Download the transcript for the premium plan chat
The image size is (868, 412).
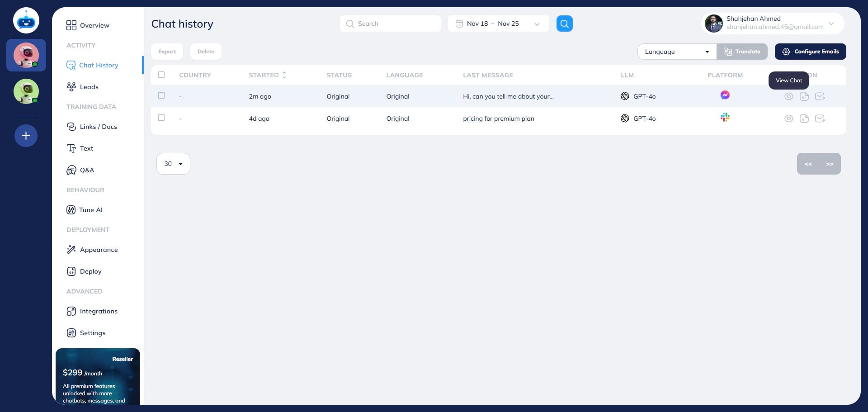[804, 118]
